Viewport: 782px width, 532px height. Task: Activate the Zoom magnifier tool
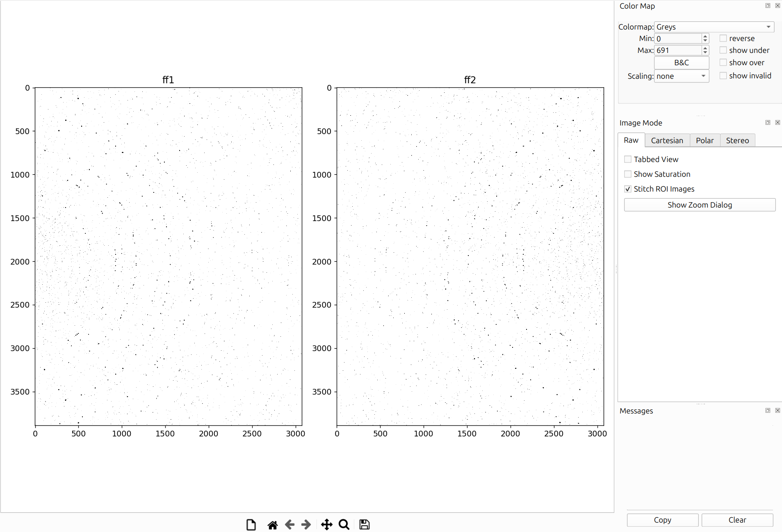point(344,525)
